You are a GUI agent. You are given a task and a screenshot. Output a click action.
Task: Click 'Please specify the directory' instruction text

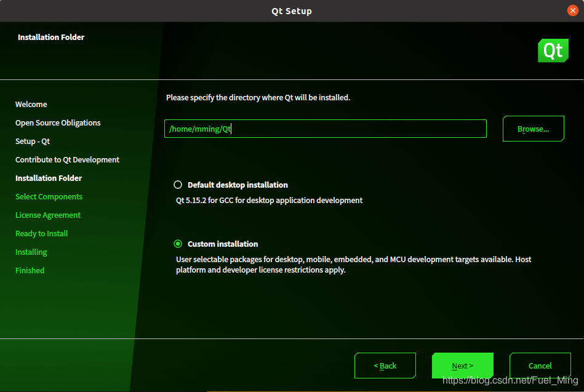(258, 98)
